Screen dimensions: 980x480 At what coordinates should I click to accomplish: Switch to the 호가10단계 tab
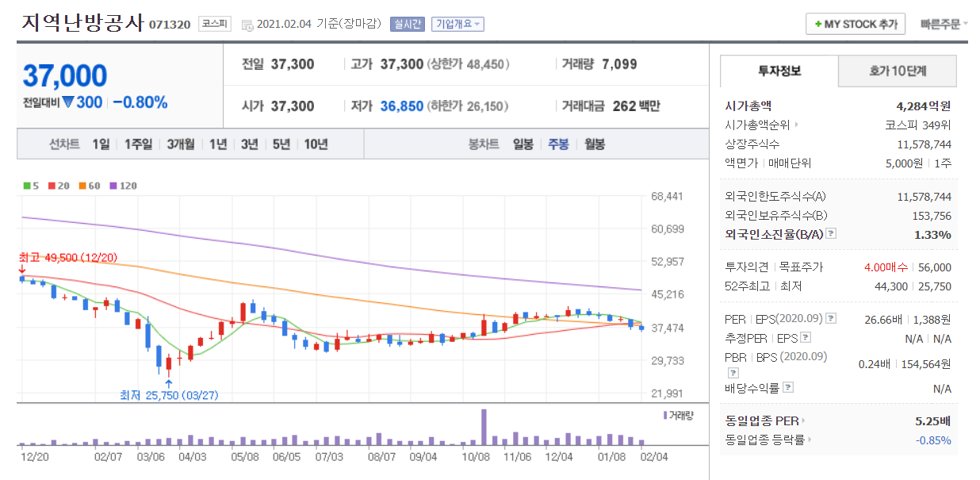[898, 71]
